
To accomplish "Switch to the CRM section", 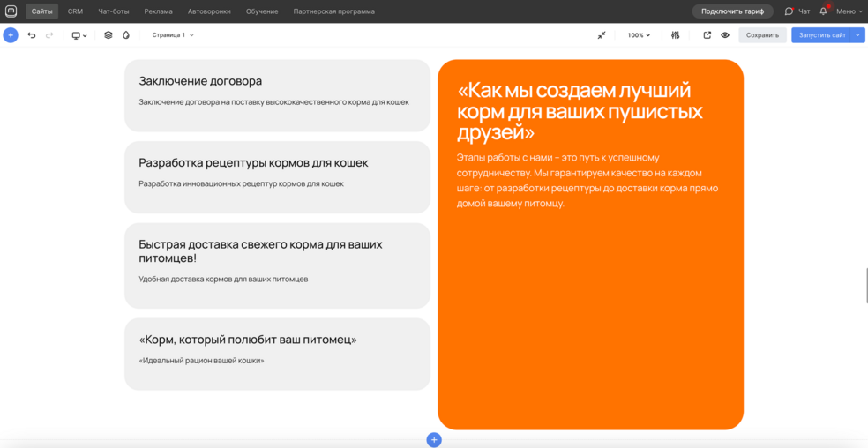I will (75, 11).
